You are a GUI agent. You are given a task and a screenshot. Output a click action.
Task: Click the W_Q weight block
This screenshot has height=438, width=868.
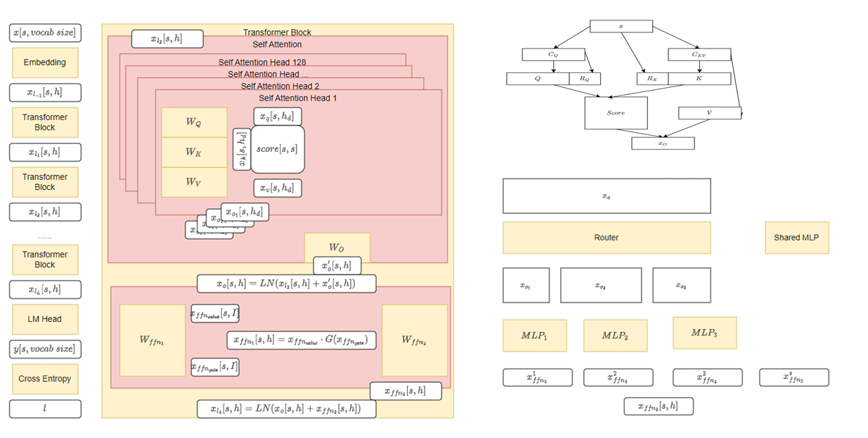click(x=194, y=122)
